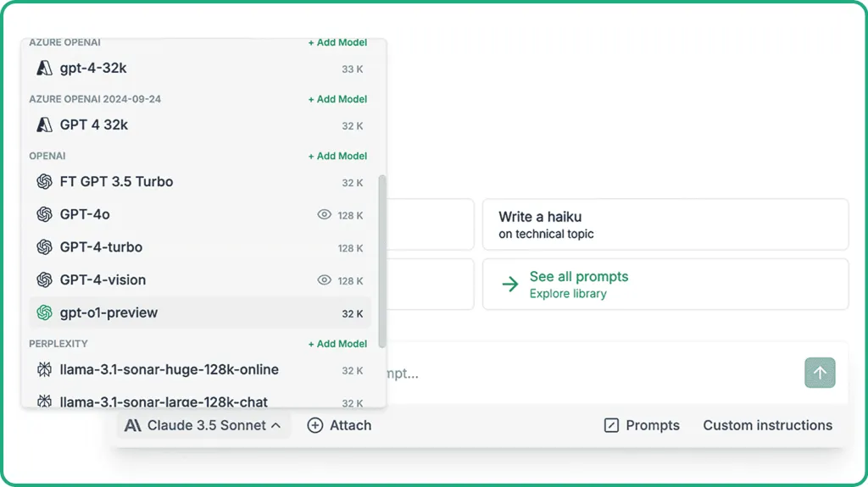Click the Prompts edit-square icon
Viewport: 868px width, 487px height.
[611, 425]
